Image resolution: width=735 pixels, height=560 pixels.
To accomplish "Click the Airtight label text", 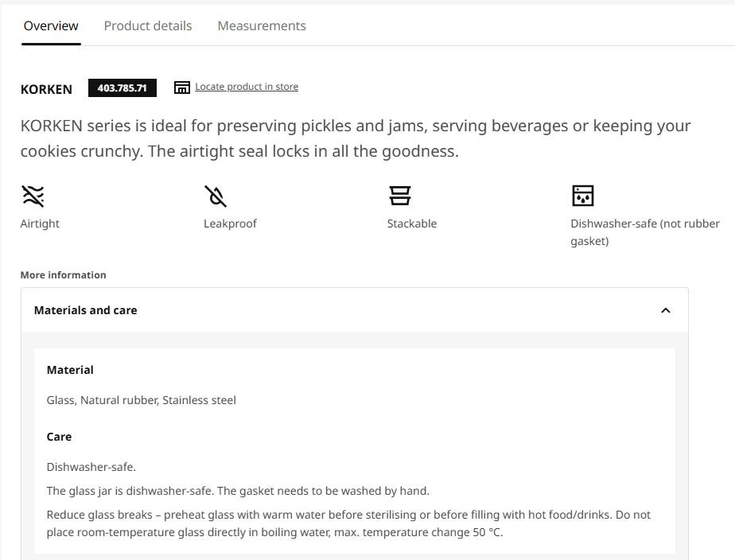I will point(40,224).
